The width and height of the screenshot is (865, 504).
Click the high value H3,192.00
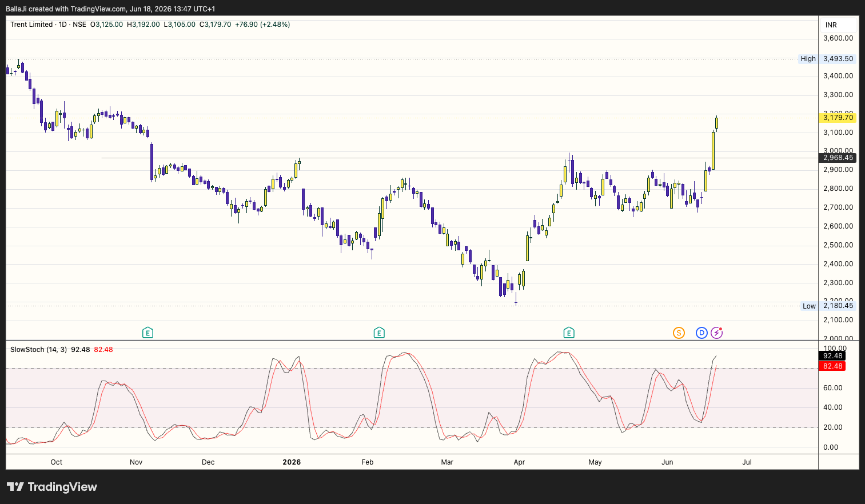143,25
